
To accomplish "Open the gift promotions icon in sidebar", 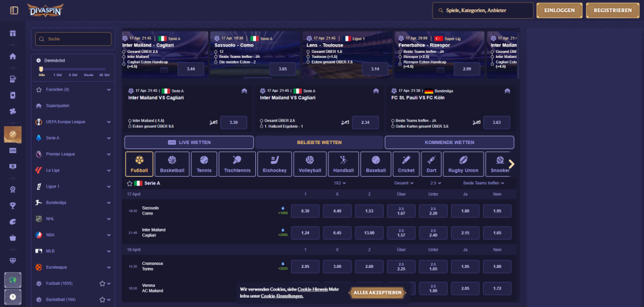I will (13, 33).
